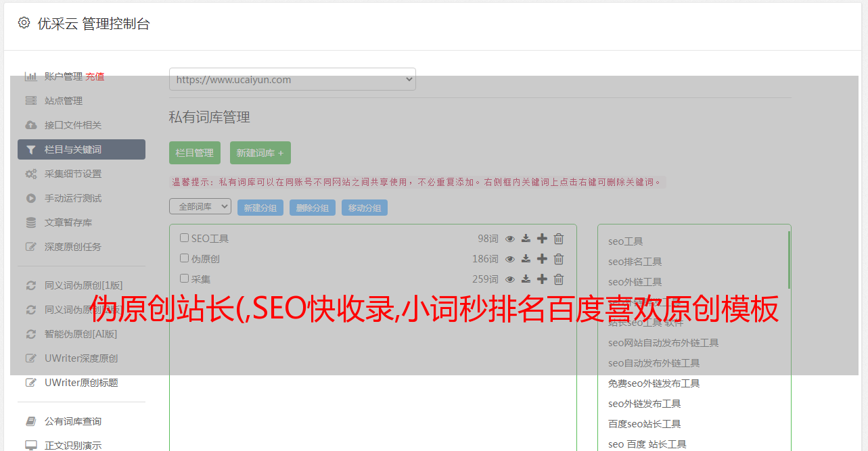Open 采集细节设置 in the sidebar
Screen dimensions: 868x451
point(73,174)
